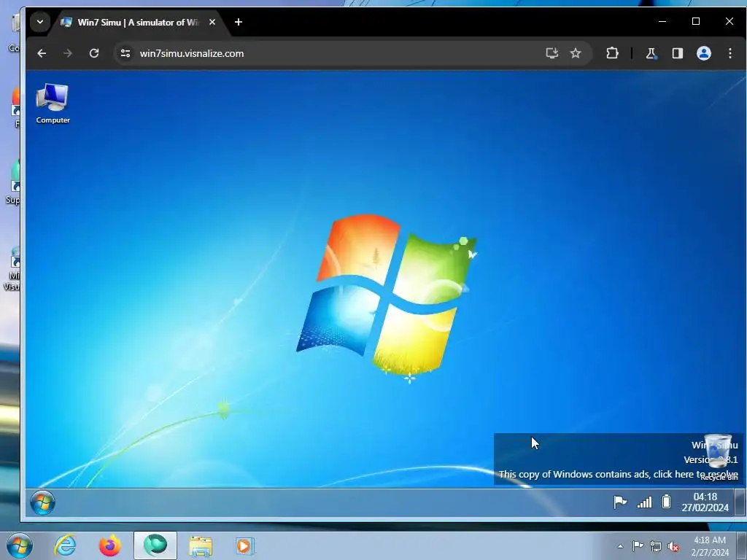Image resolution: width=747 pixels, height=560 pixels.
Task: Launch Firefox from host taskbar
Action: pos(110,545)
